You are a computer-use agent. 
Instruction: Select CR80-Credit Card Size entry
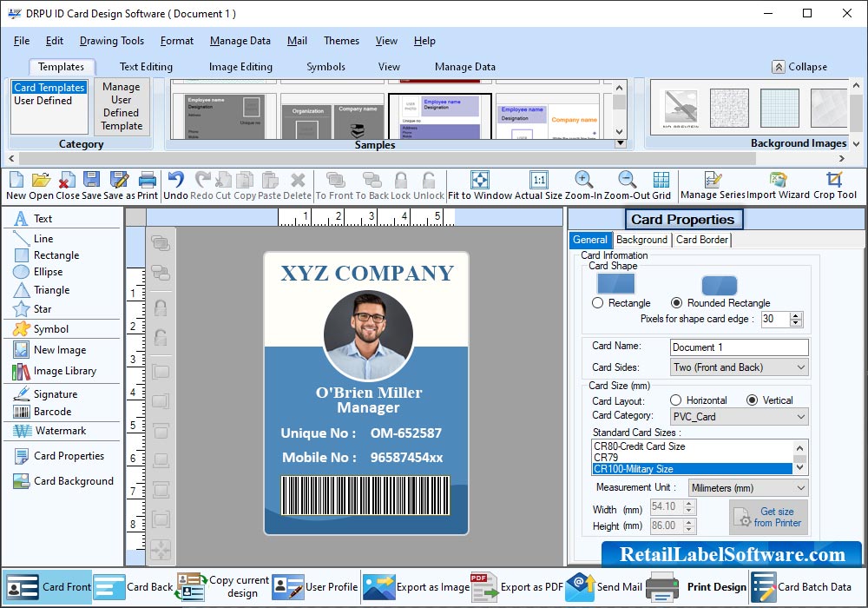[x=692, y=446]
